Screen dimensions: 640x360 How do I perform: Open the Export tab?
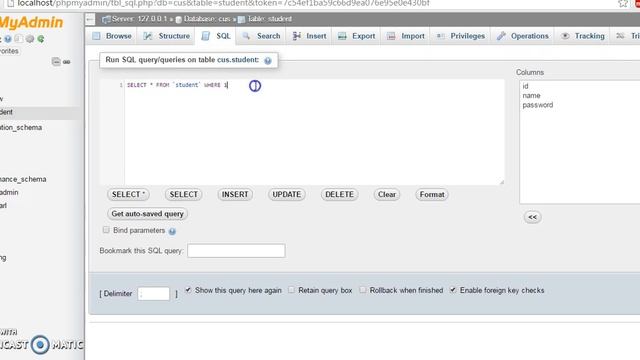[x=357, y=36]
